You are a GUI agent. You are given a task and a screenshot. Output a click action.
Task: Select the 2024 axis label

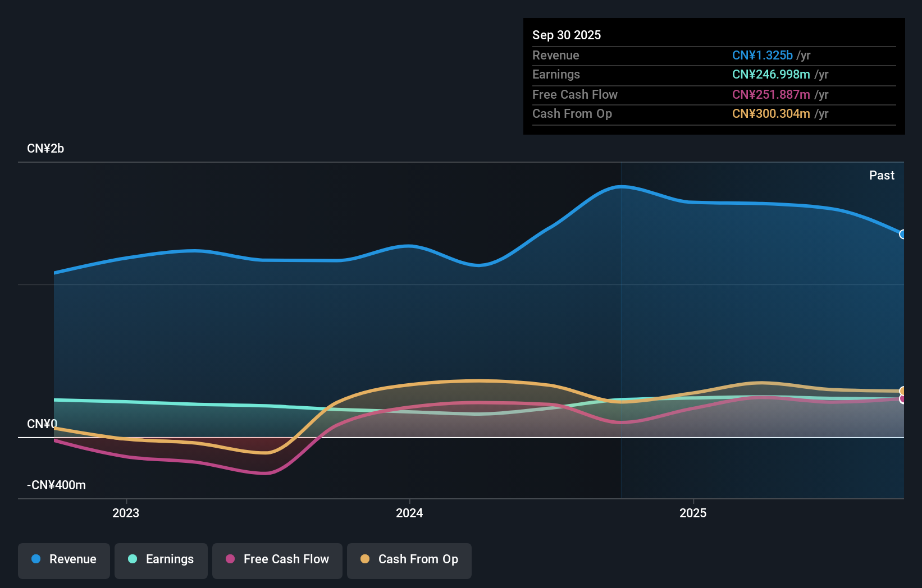tap(409, 512)
